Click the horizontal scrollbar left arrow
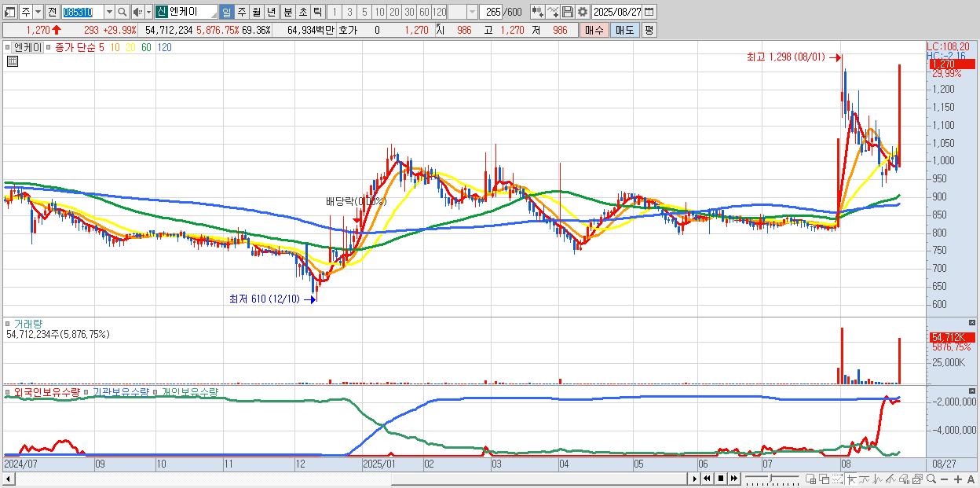Viewport: 980px width, 488px height. [x=8, y=479]
